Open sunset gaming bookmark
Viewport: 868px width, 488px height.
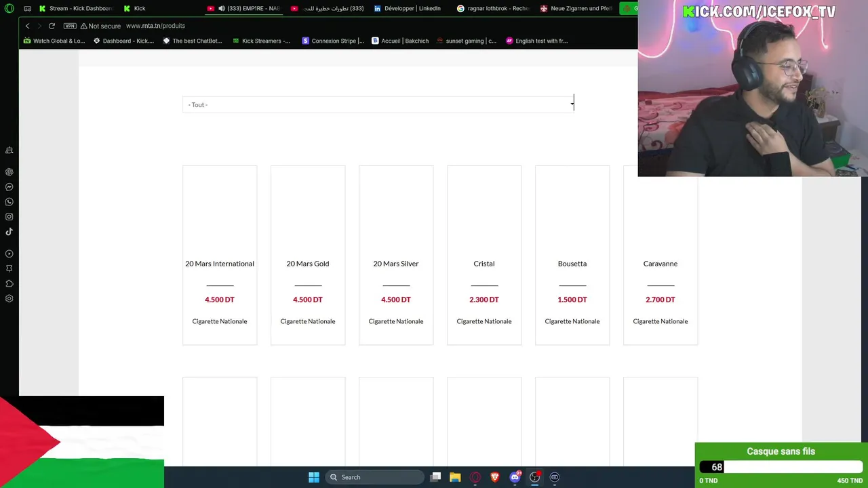point(467,41)
